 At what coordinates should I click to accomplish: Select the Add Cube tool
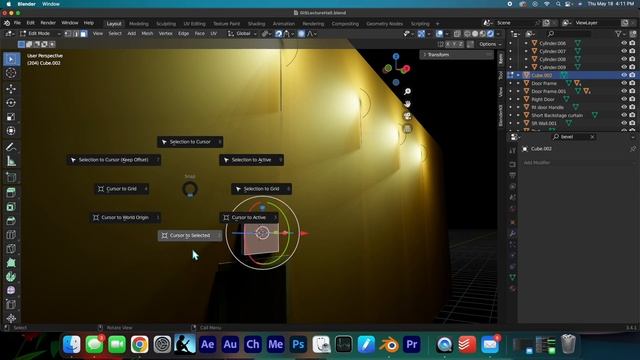pyautogui.click(x=11, y=177)
